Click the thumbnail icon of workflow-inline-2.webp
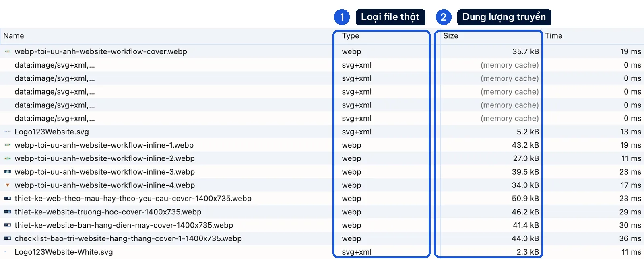Viewport: 644px width, 259px height. [x=8, y=158]
